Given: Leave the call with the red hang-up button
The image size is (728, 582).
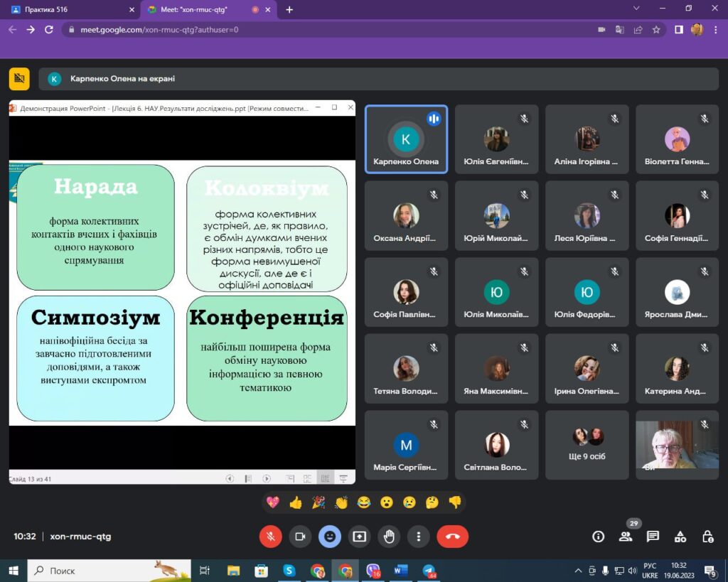Looking at the screenshot, I should (452, 537).
